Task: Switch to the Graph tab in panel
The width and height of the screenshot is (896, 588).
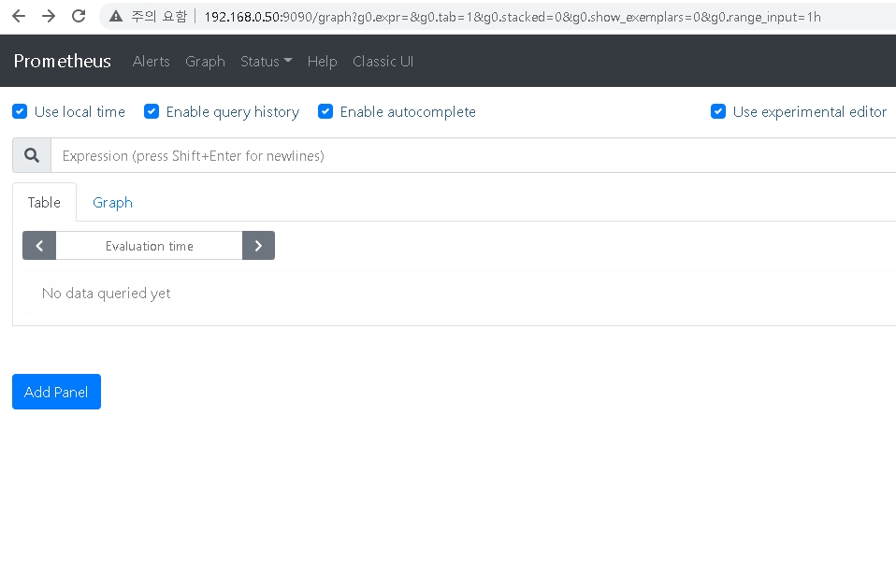Action: point(112,202)
